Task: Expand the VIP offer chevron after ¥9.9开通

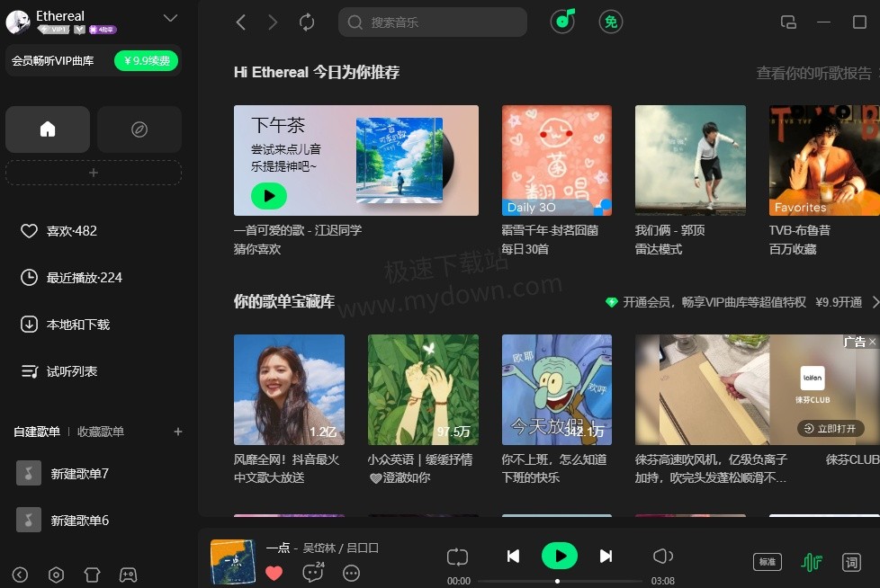Action: pos(875,303)
